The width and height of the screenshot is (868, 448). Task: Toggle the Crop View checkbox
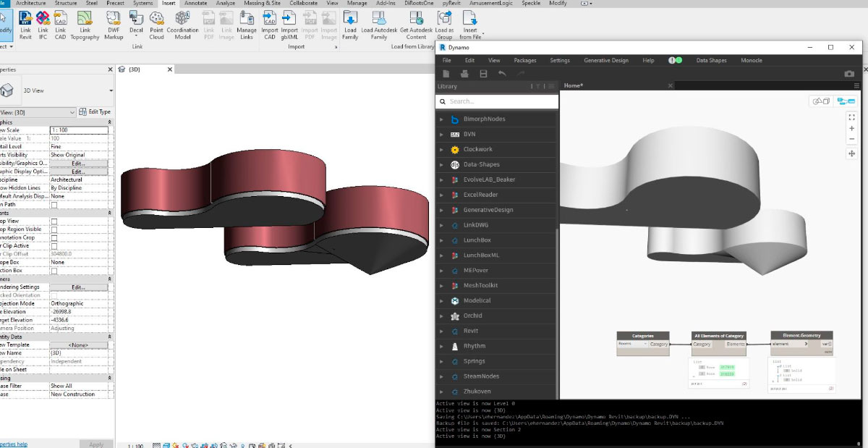pyautogui.click(x=54, y=221)
